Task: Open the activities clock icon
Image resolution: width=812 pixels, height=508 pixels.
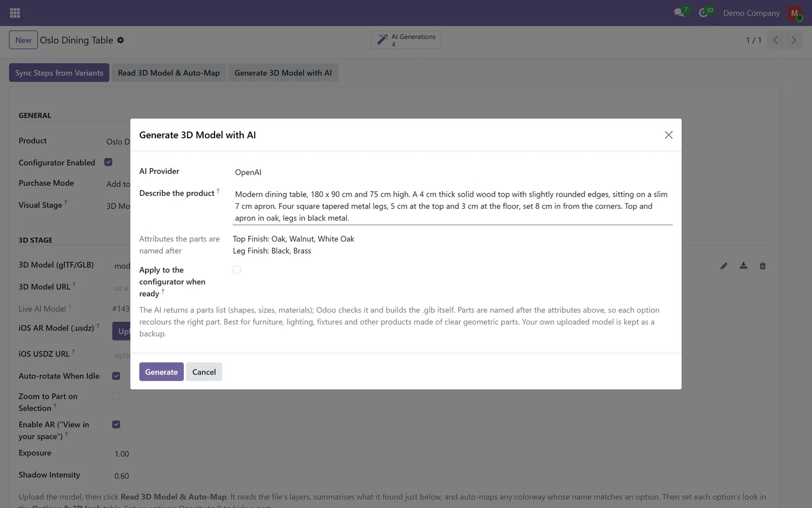Action: 705,12
